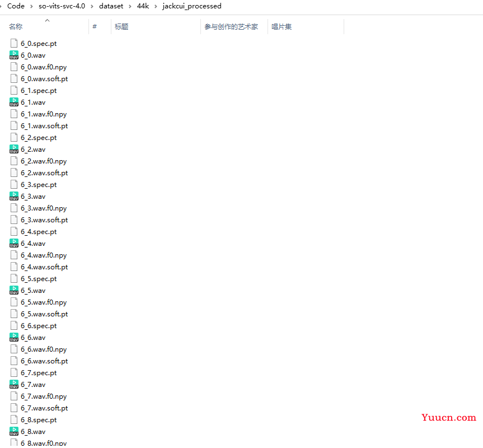Click the 6_3.wav.soft.pt file icon
483x448 pixels.
click(14, 220)
